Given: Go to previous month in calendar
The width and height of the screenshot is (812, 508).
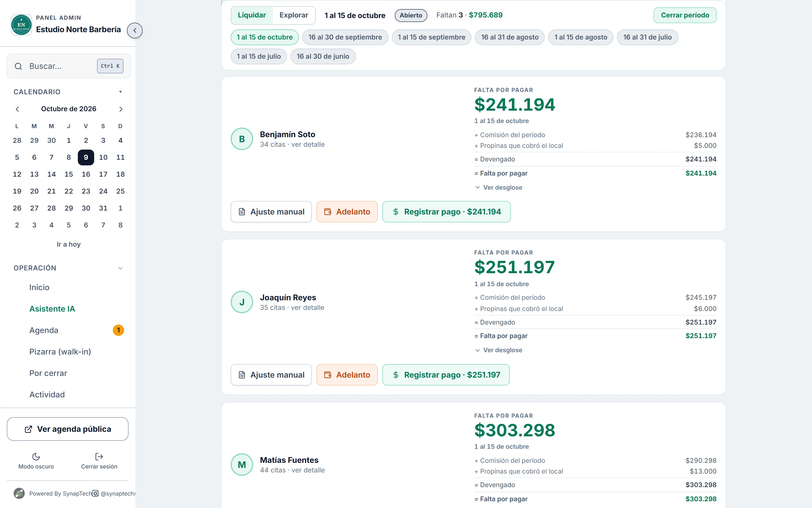Looking at the screenshot, I should (17, 109).
